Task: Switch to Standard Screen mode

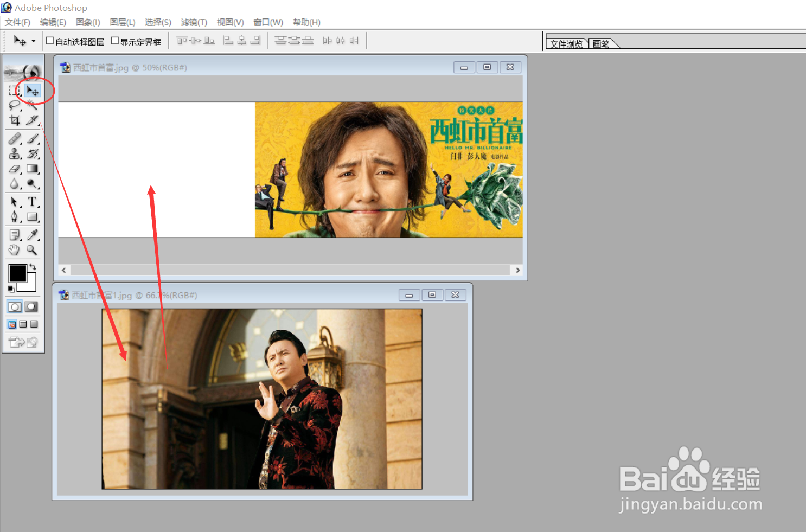Action: pos(12,324)
